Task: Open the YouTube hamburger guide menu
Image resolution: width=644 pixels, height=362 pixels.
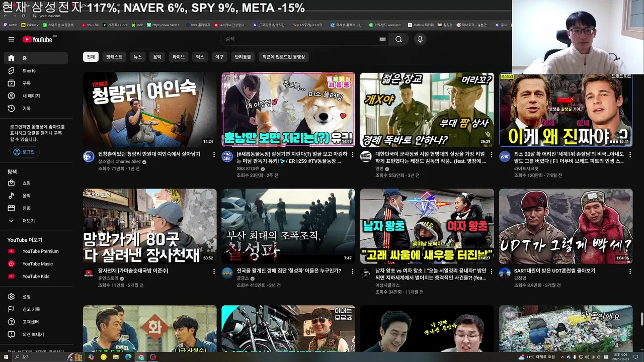Action: (11, 39)
